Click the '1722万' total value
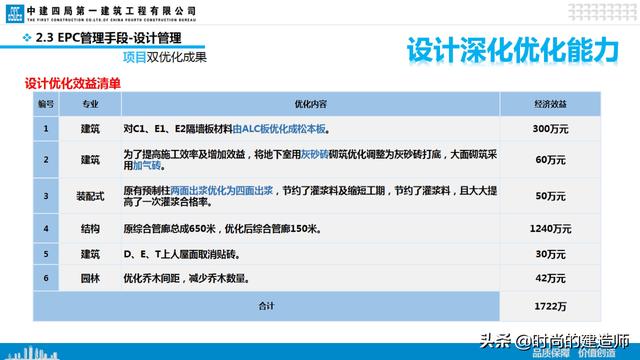The image size is (640, 360). [550, 306]
